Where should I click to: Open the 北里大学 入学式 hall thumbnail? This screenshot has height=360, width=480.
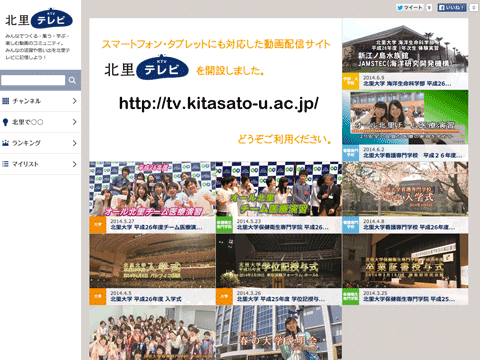(x=152, y=261)
